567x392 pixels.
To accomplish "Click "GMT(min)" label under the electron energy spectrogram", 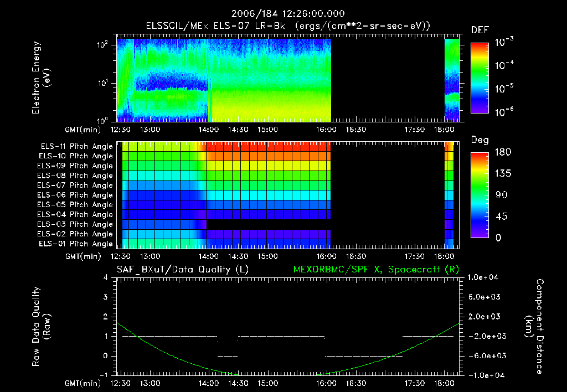I will click(x=83, y=130).
